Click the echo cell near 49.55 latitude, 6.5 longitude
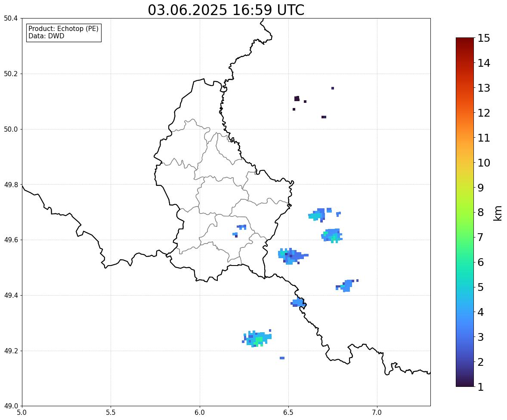Image resolution: width=507 pixels, height=420 pixels. 292,256
